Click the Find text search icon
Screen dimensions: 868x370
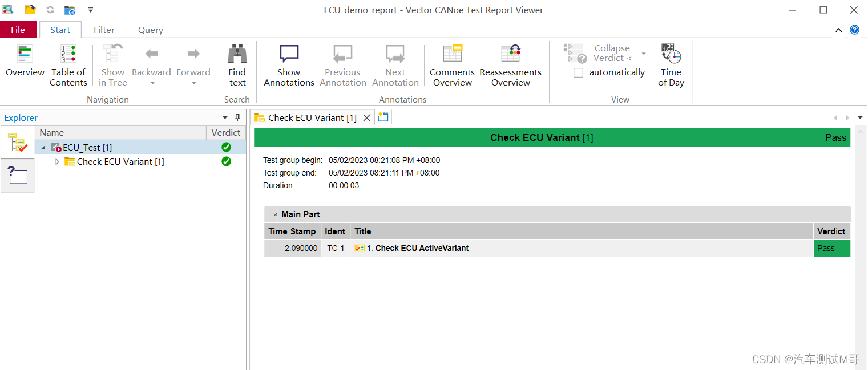click(x=237, y=63)
